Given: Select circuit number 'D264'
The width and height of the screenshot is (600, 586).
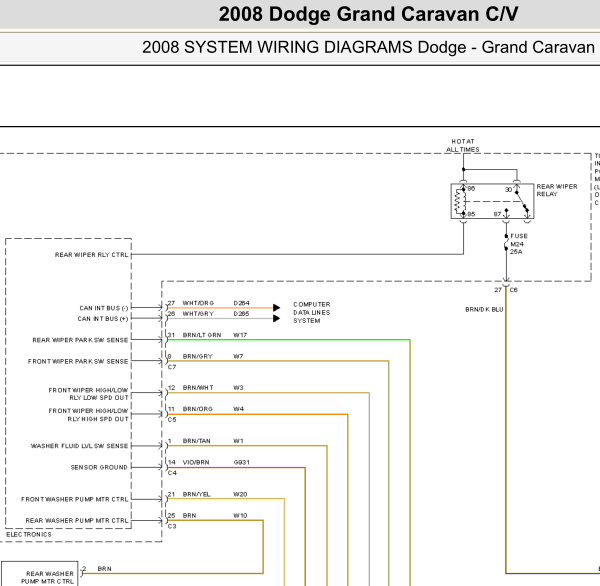Looking at the screenshot, I should pyautogui.click(x=241, y=303).
